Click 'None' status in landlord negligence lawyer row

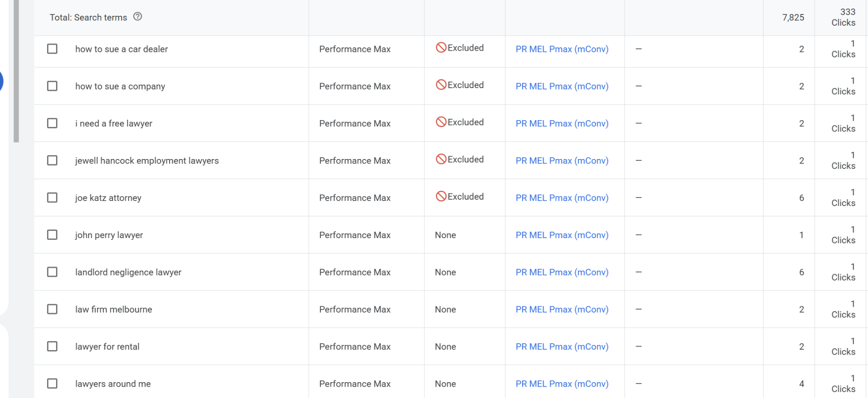click(445, 272)
